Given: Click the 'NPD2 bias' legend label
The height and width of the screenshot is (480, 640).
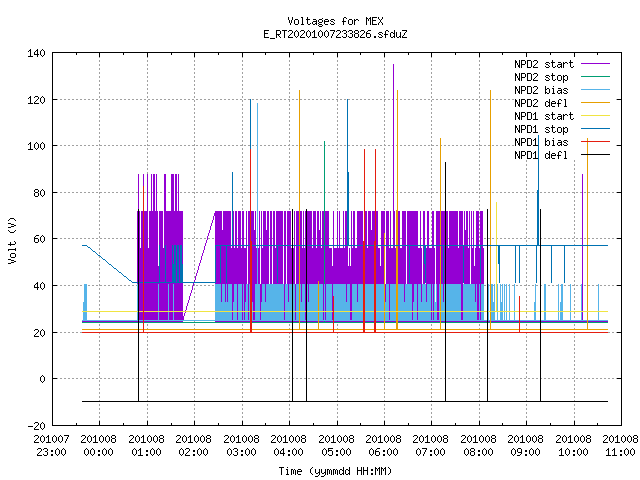Looking at the screenshot, I should [541, 90].
